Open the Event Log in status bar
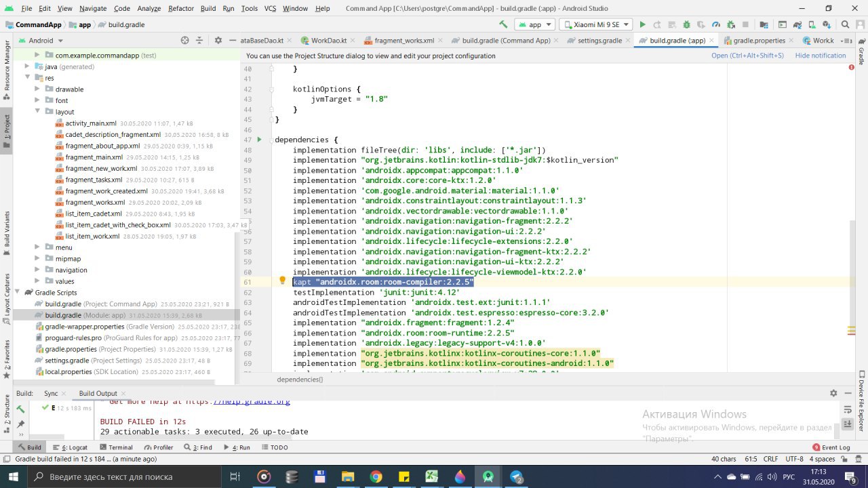868x488 pixels. [831, 447]
